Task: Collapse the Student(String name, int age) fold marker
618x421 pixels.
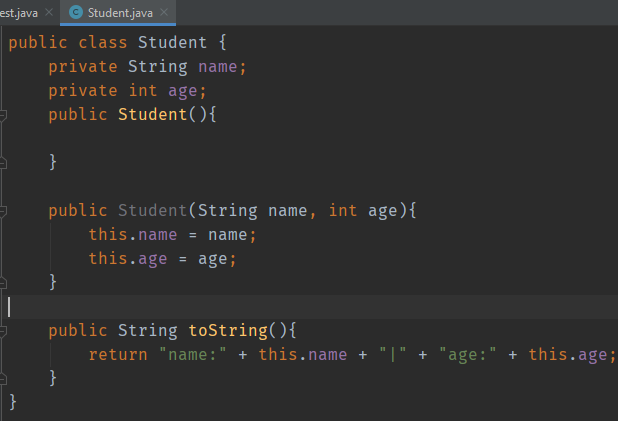Action: [x=3, y=211]
